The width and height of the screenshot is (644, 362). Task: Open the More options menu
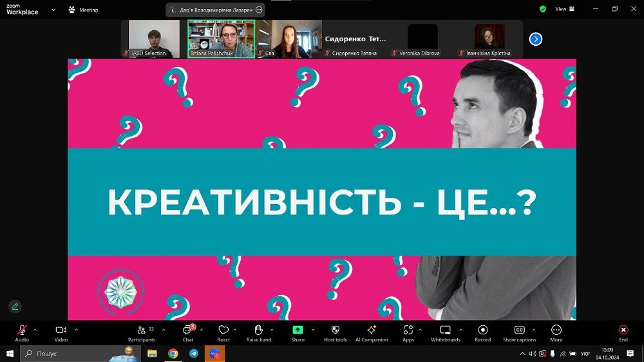[556, 332]
